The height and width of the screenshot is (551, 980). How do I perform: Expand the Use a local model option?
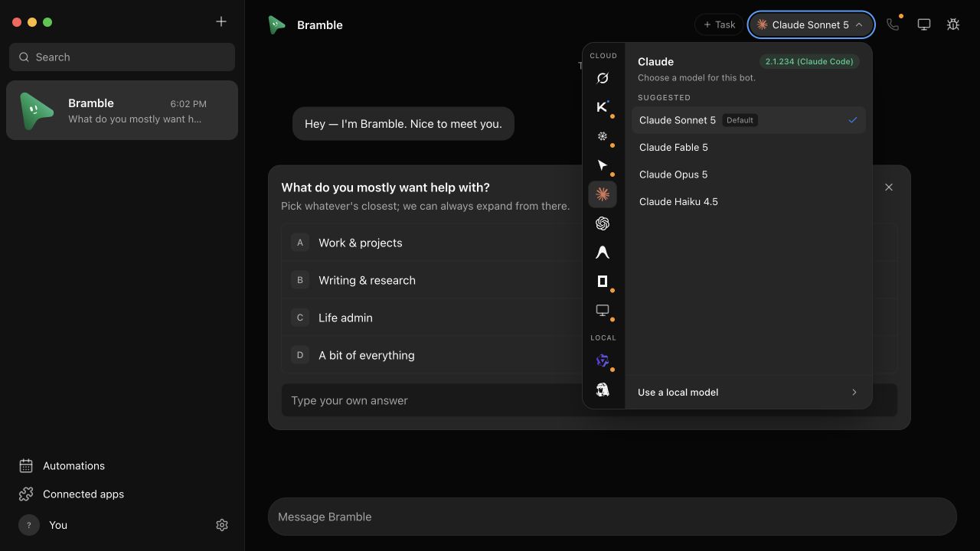(x=748, y=392)
